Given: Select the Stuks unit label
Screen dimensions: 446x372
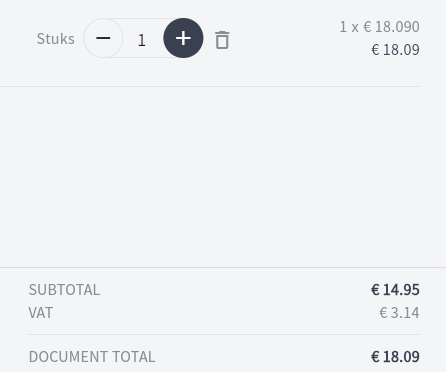Looking at the screenshot, I should click(x=56, y=39).
